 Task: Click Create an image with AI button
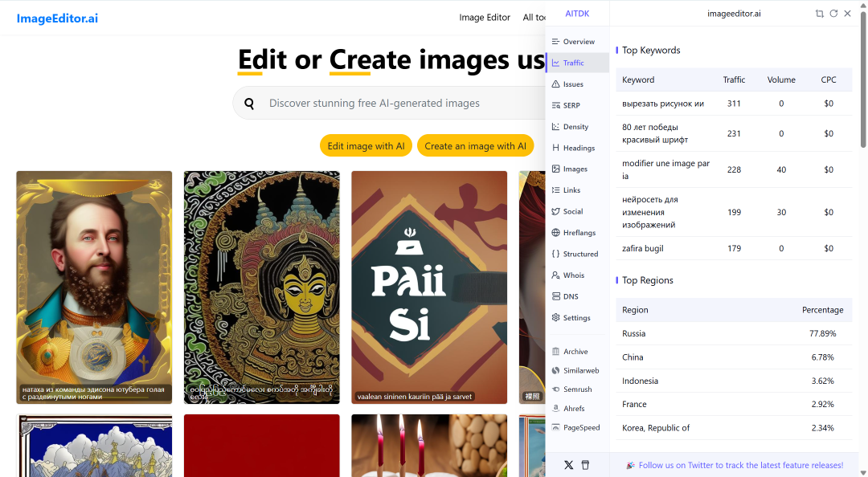point(475,146)
